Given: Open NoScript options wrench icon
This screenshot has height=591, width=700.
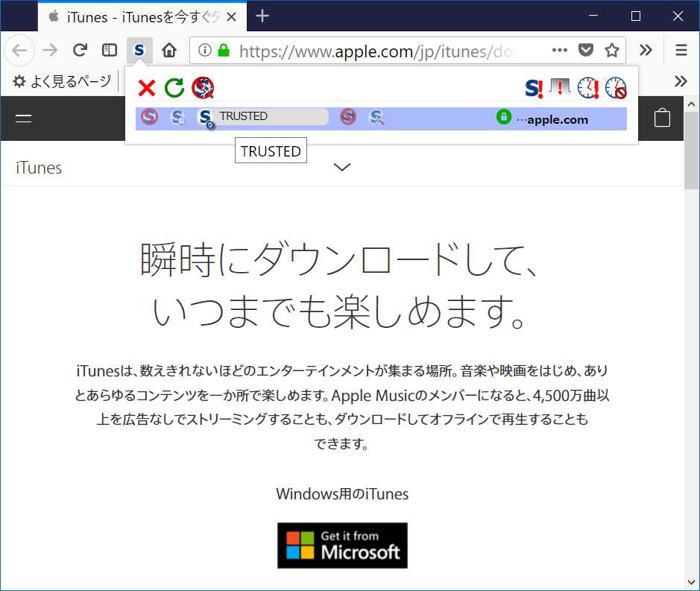Looking at the screenshot, I should click(203, 88).
